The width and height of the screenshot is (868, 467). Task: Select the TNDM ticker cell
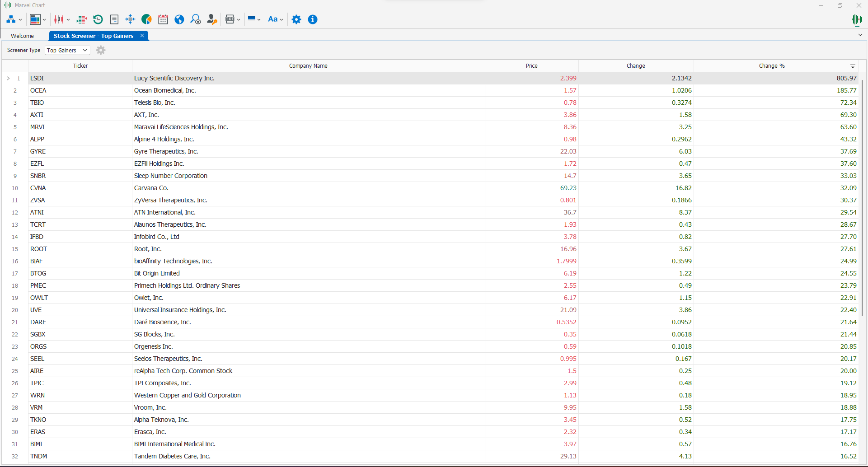[x=80, y=456]
